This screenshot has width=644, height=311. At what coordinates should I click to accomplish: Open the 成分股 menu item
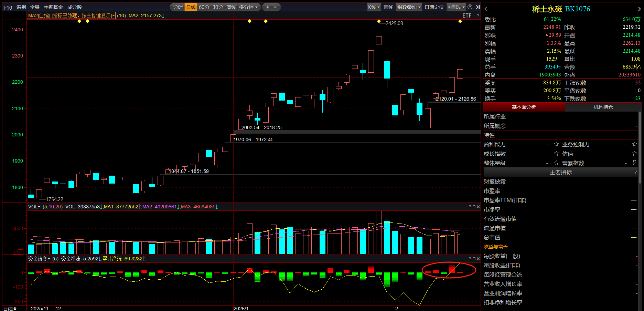[x=74, y=7]
